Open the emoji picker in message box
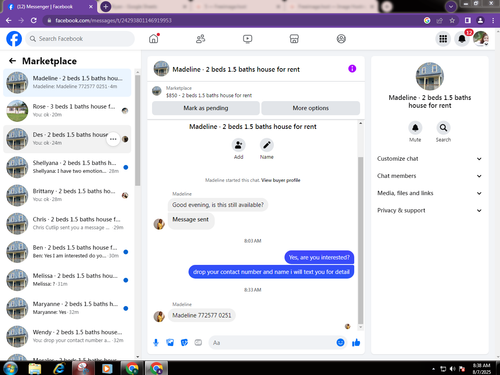Viewport: 500px width, 375px height. (x=340, y=342)
